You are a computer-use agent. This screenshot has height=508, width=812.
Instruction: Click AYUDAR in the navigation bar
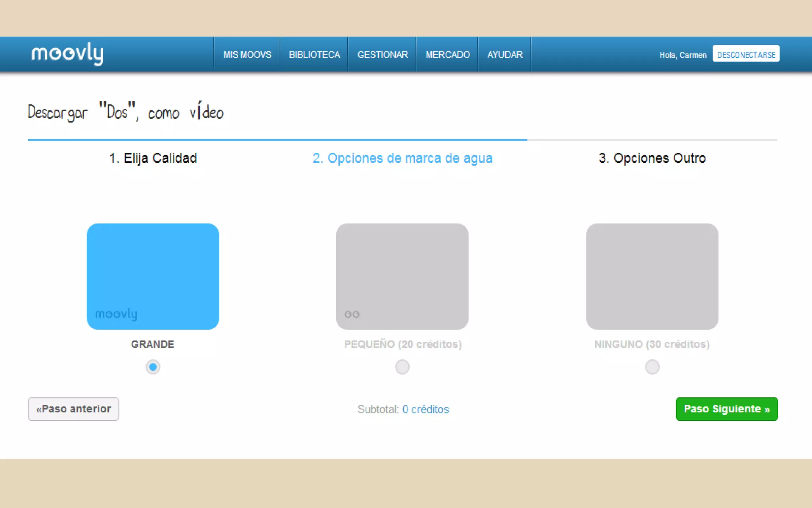pyautogui.click(x=505, y=55)
